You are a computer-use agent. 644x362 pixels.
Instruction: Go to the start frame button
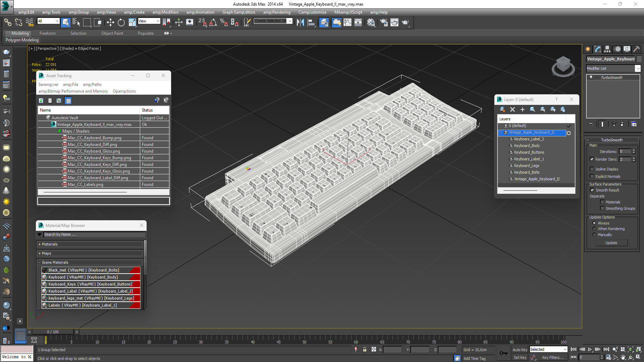click(x=574, y=350)
